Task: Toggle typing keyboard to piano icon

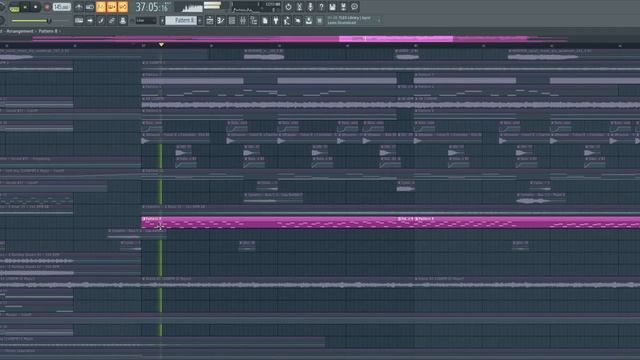Action: 79,20
